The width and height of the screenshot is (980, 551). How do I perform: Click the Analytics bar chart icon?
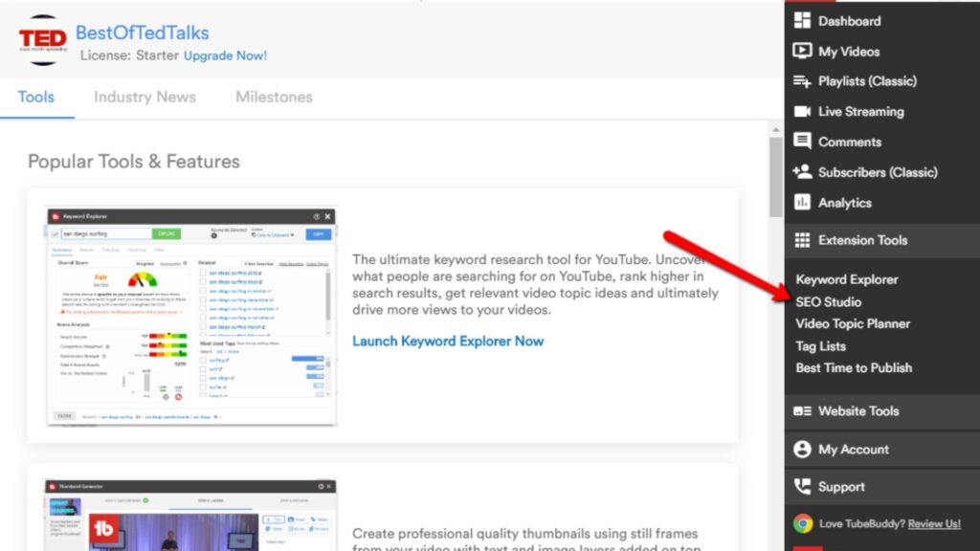pos(802,203)
